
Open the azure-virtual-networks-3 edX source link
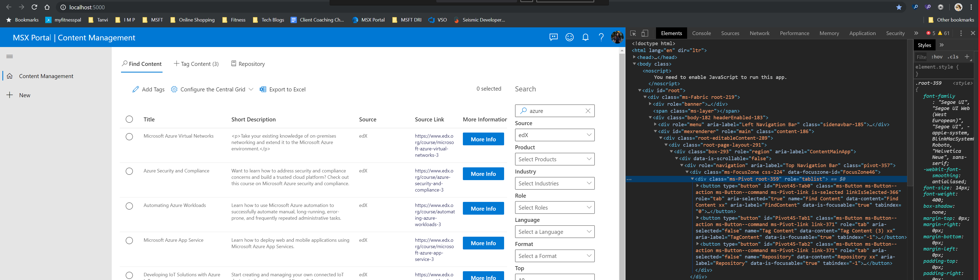coord(434,146)
